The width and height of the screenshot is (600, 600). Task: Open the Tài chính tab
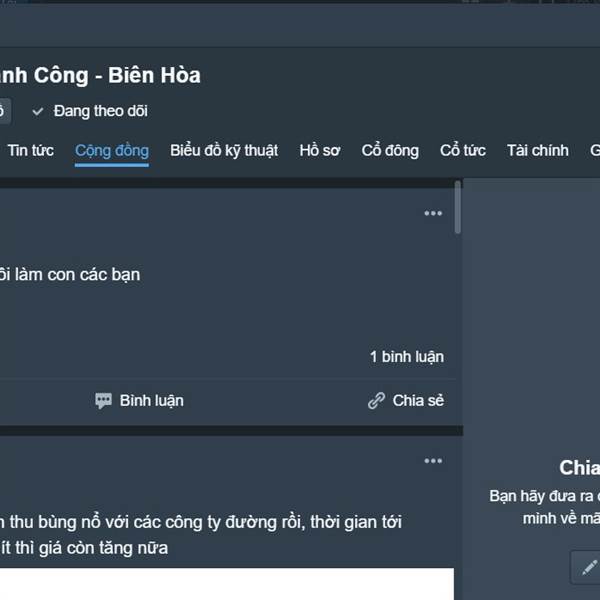pos(538,150)
